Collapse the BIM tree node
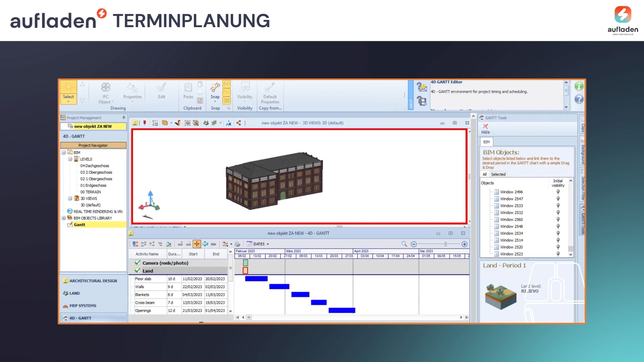The height and width of the screenshot is (362, 644). tap(63, 153)
